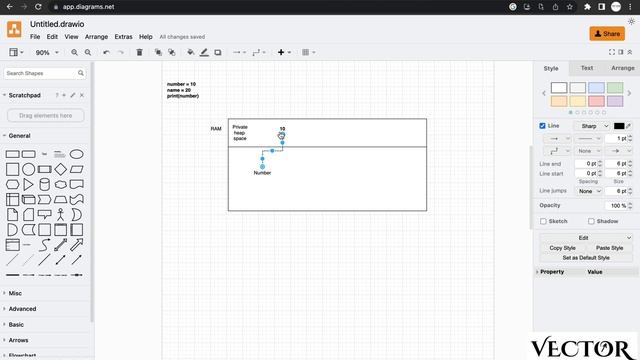Open the Sharp line style dropdown
The height and width of the screenshot is (360, 640).
[592, 126]
